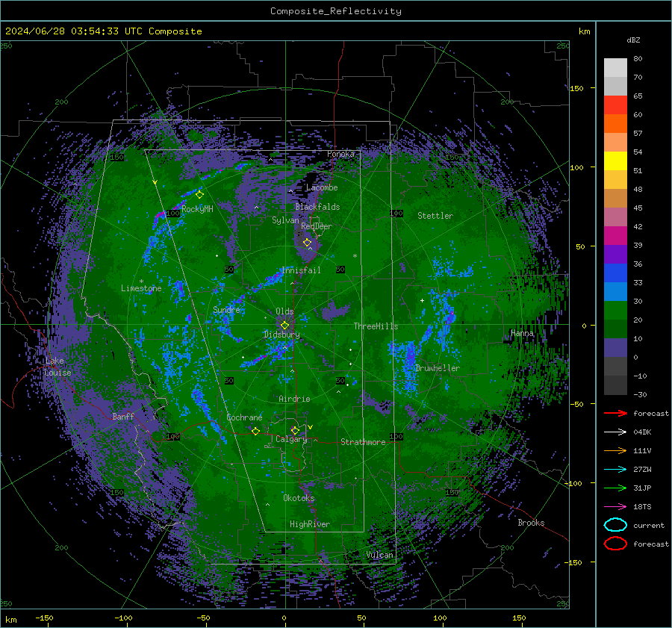This screenshot has width=672, height=628.
Task: Click the km unit label at bottom left
Action: coord(10,620)
